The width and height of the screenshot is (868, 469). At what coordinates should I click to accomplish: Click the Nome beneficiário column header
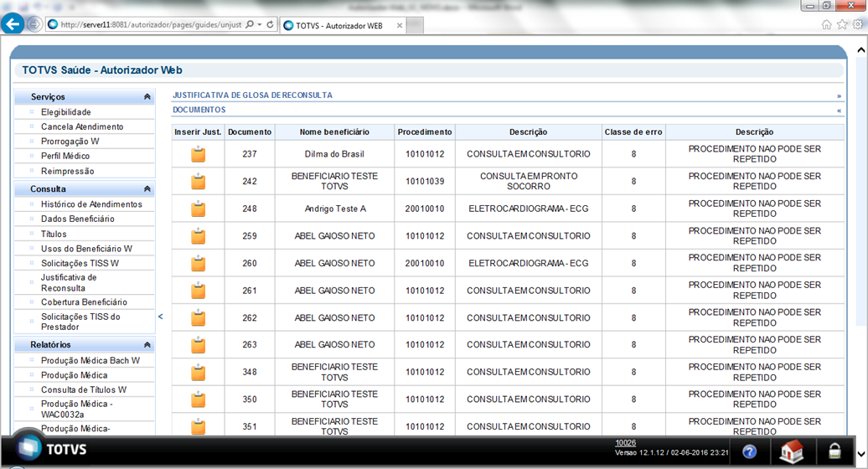pyautogui.click(x=334, y=132)
